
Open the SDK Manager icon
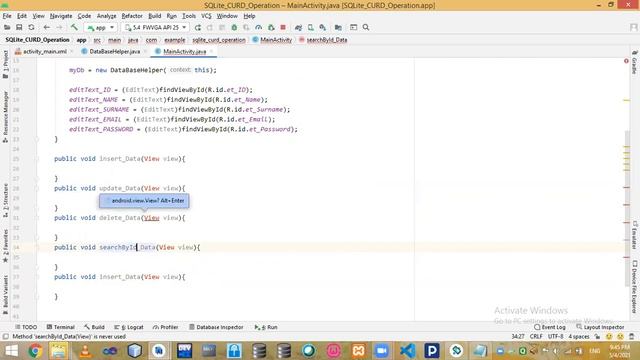323,27
